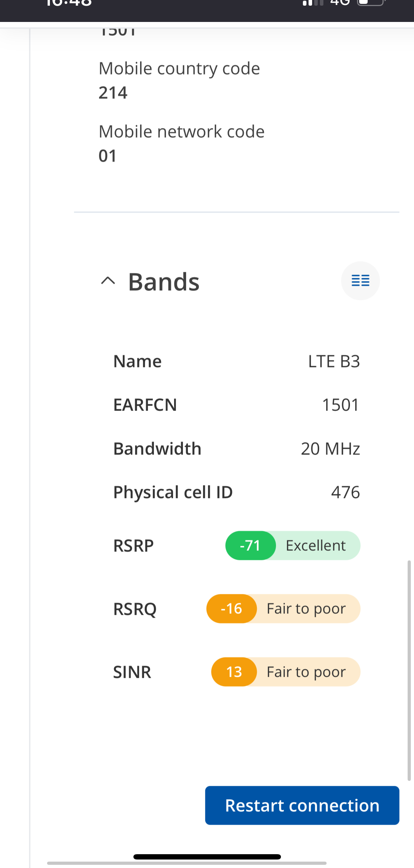Click the SINR Fair to poor label
The width and height of the screenshot is (414, 868).
[306, 672]
